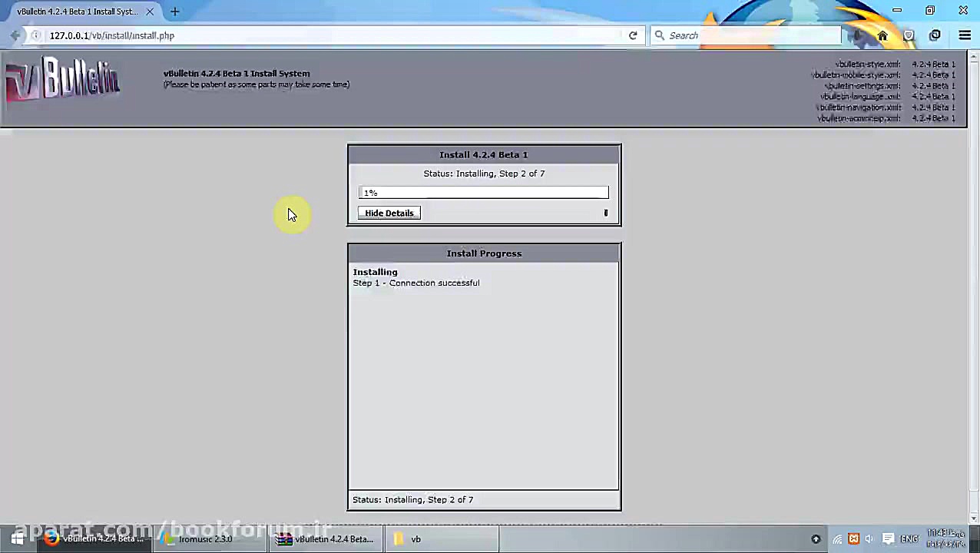980x553 pixels.
Task: Click 'Step 1 - Connection successful' text
Action: tap(416, 283)
